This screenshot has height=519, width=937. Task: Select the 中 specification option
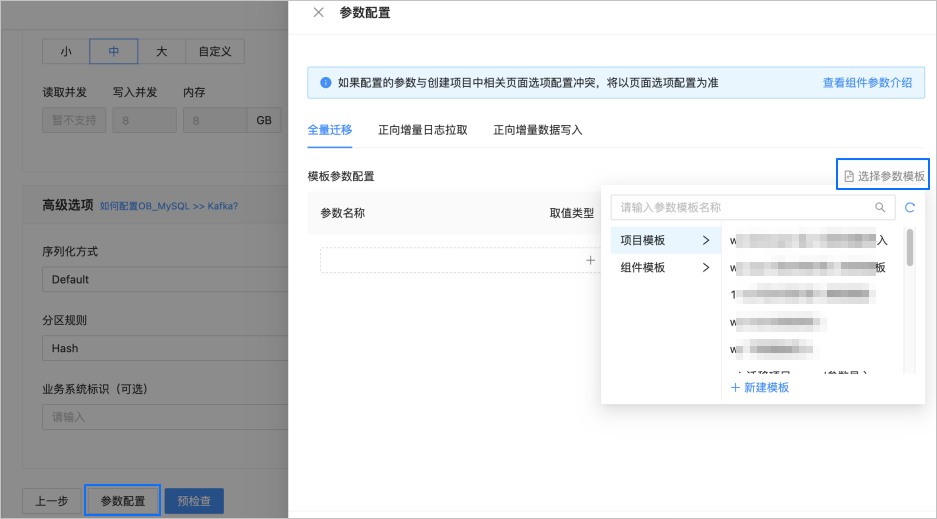point(114,51)
